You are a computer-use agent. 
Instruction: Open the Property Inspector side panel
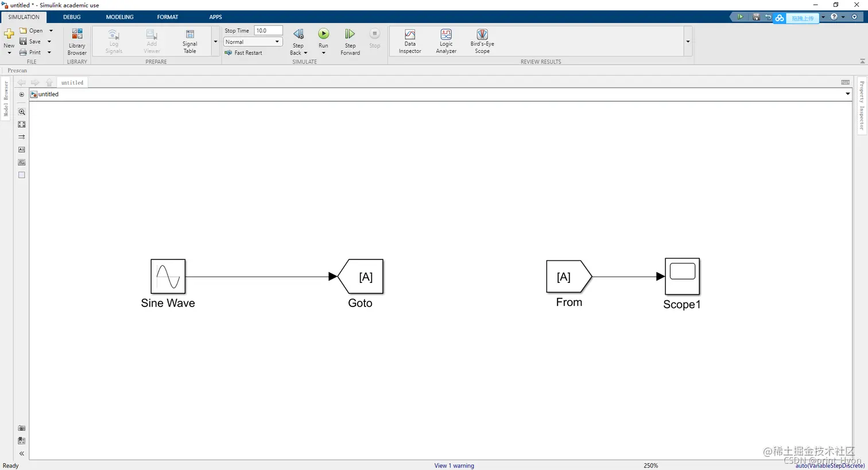[x=862, y=106]
